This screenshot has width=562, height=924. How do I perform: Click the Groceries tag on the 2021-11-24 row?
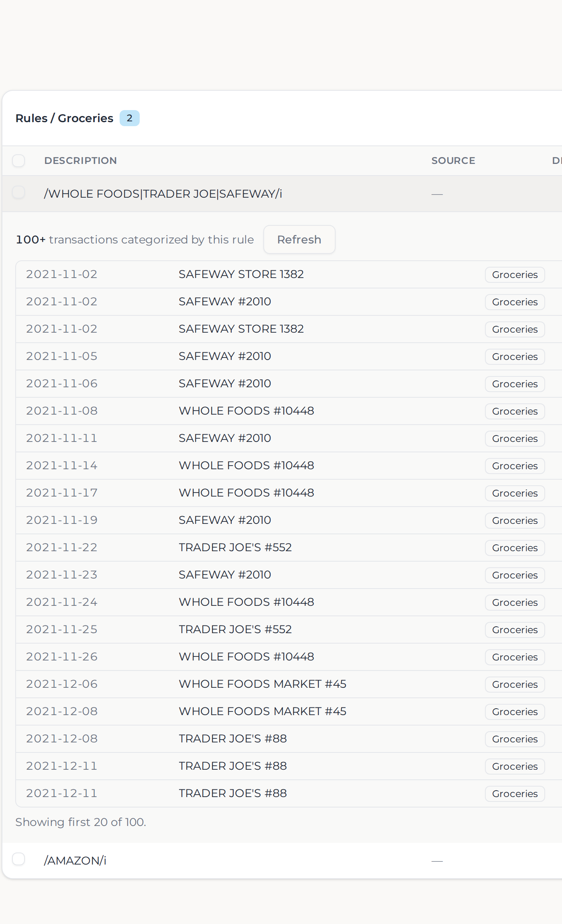tap(515, 602)
